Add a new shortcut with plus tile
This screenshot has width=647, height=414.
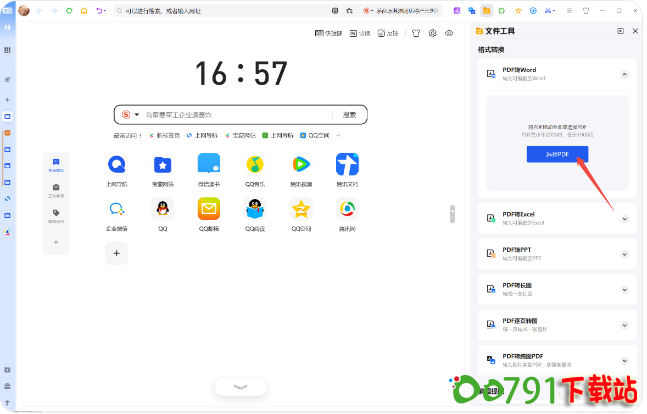(x=117, y=254)
